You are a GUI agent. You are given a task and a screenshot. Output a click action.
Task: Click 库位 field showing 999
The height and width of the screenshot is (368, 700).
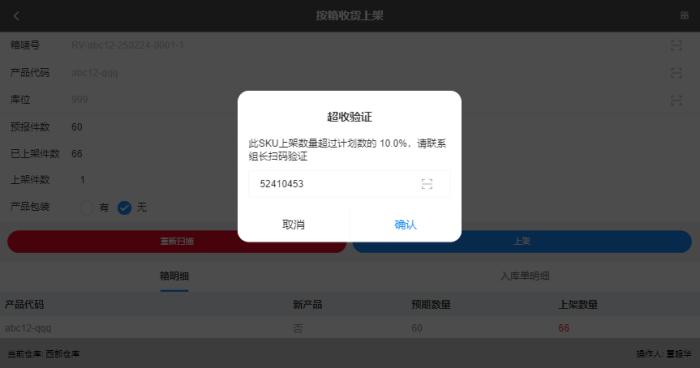[79, 100]
